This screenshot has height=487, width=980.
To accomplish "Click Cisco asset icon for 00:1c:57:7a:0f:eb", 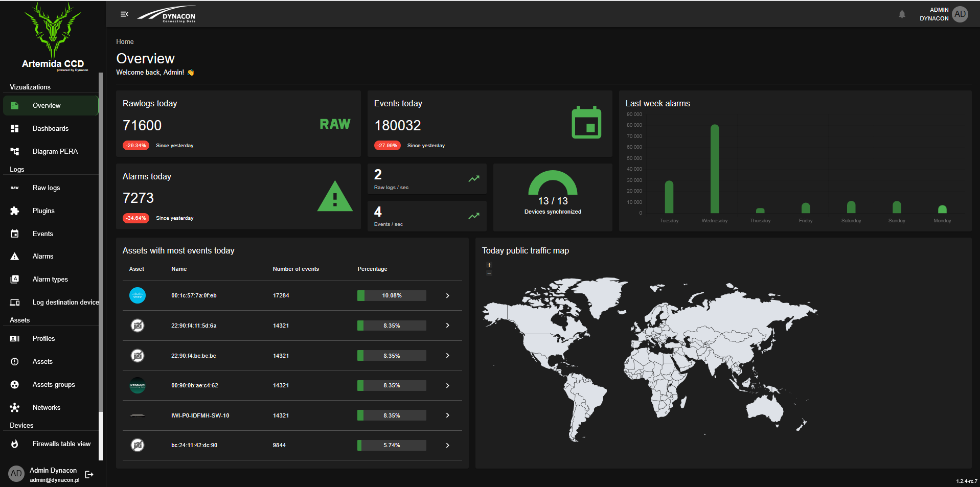I will pos(138,295).
